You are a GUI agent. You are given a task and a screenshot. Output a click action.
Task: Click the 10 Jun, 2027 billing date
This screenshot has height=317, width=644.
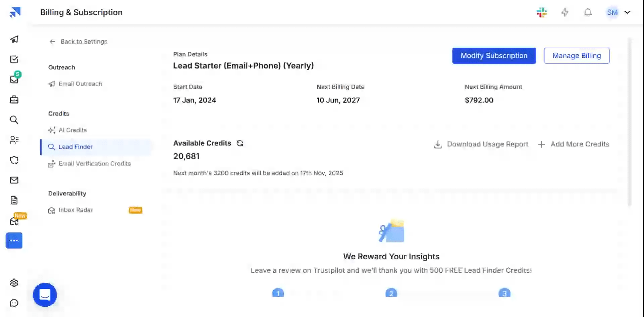point(338,100)
